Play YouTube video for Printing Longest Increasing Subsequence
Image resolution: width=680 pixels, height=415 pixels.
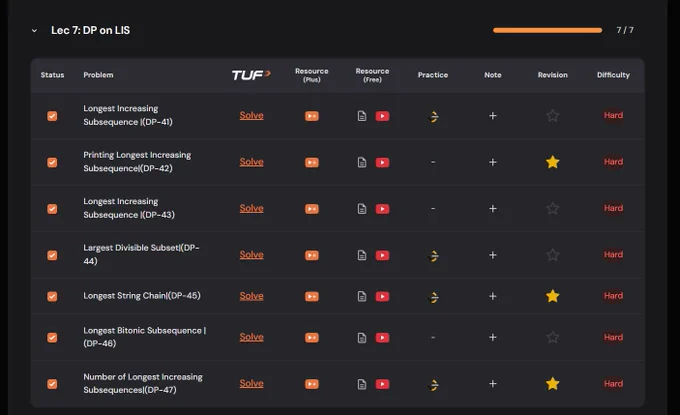(382, 163)
